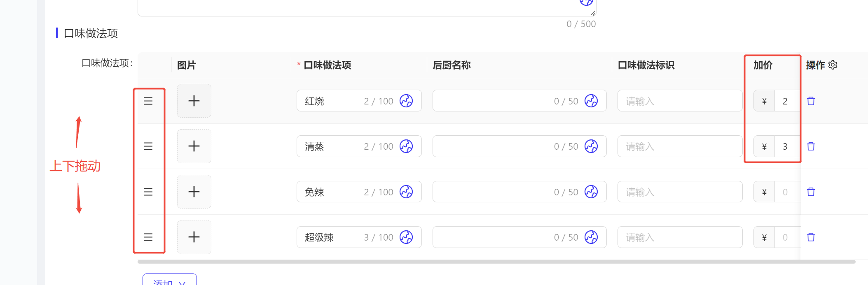Delete the 免辣 flavor row
This screenshot has height=285, width=868.
point(811,192)
